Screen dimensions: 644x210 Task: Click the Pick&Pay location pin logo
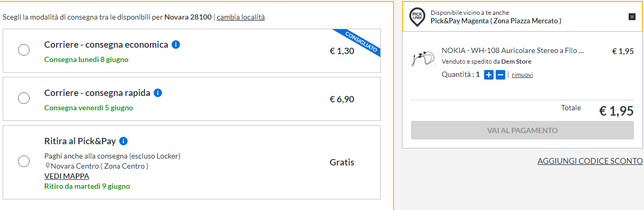pos(417,16)
